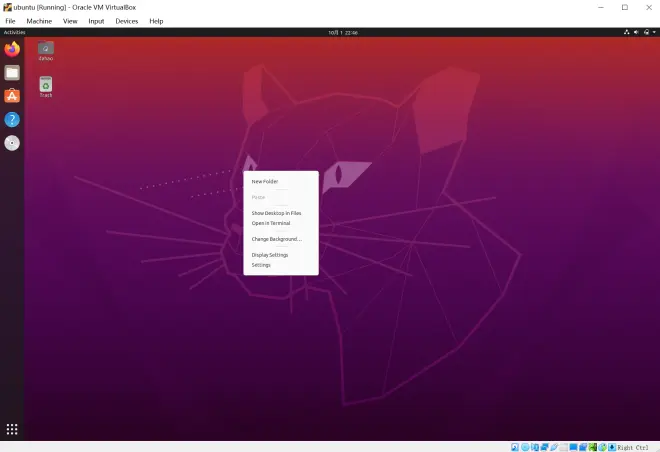Click the USB devices indicator in VirtualBox status bar

click(x=554, y=447)
